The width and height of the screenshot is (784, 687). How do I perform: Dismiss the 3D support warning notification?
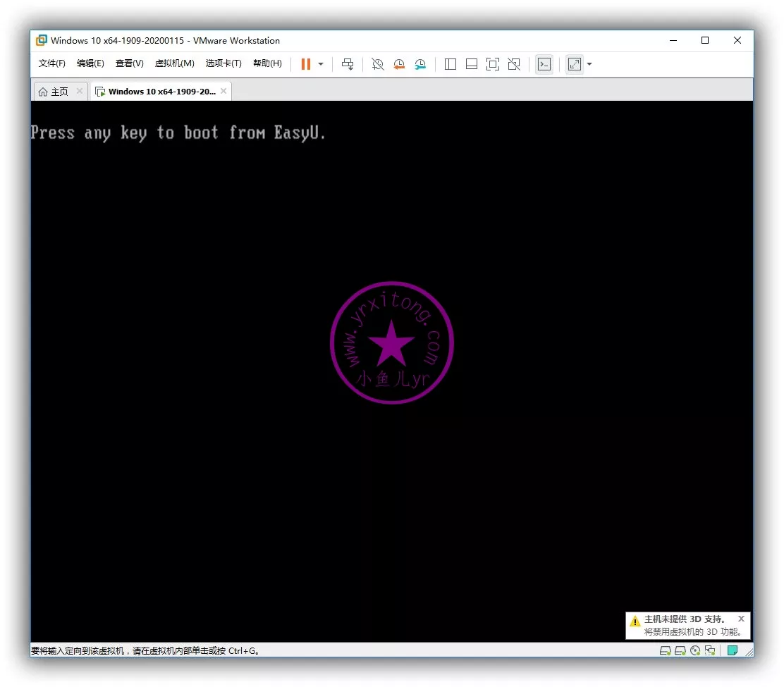click(x=741, y=619)
